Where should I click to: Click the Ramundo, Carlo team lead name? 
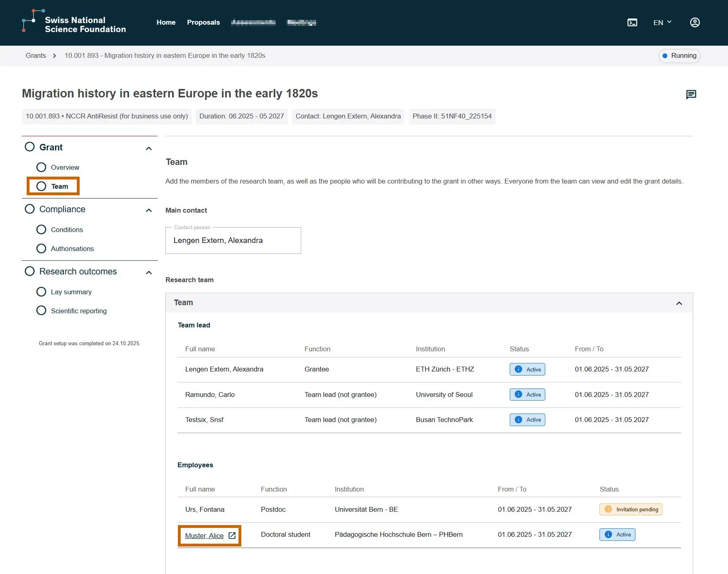pyautogui.click(x=210, y=395)
